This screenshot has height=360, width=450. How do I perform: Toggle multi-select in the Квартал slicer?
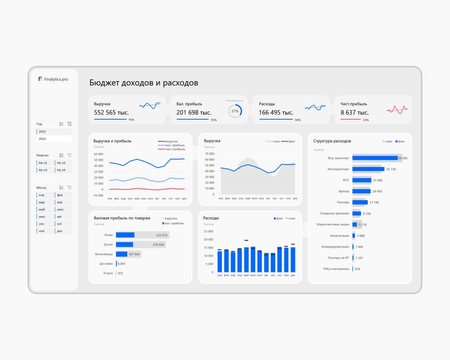61,155
